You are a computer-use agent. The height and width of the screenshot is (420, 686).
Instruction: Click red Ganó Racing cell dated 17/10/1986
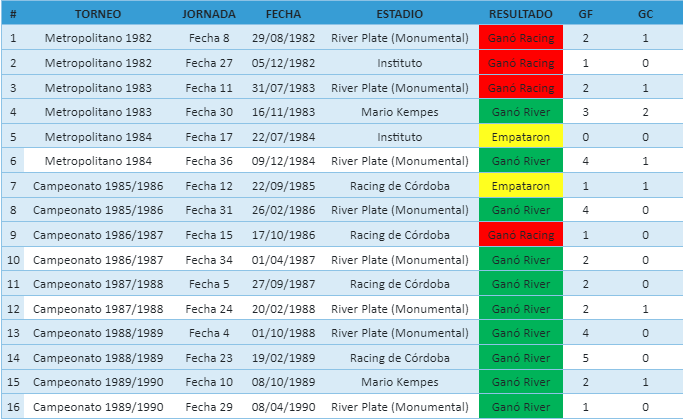pyautogui.click(x=521, y=234)
